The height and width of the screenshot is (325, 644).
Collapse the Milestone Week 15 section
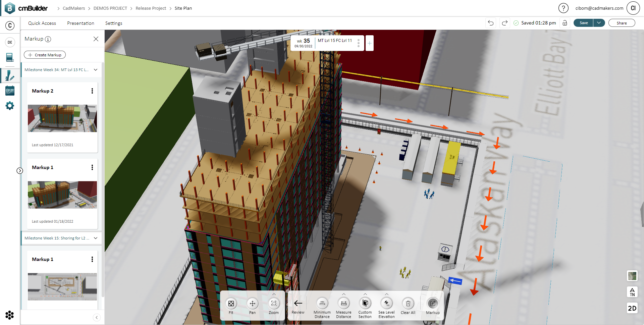(96, 238)
